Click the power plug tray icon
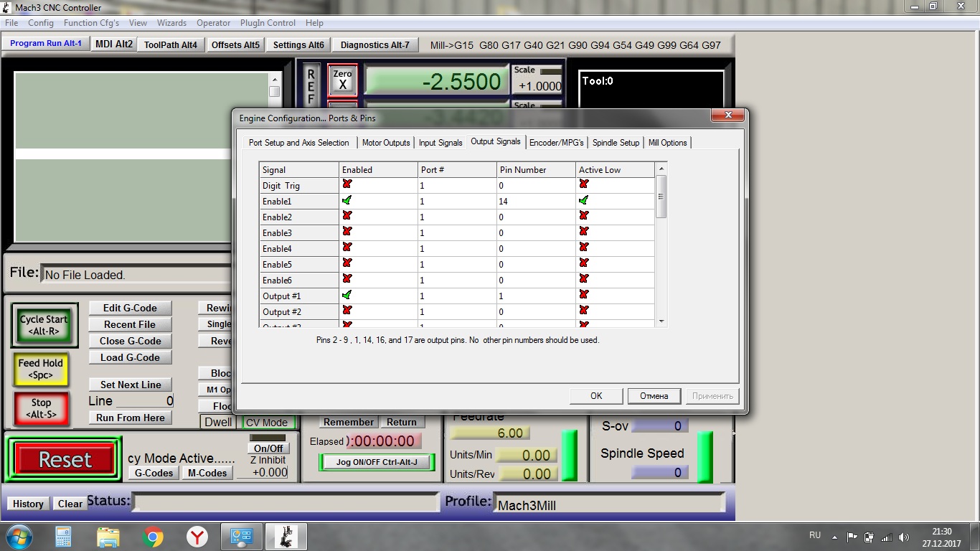This screenshot has height=551, width=980. coord(870,537)
